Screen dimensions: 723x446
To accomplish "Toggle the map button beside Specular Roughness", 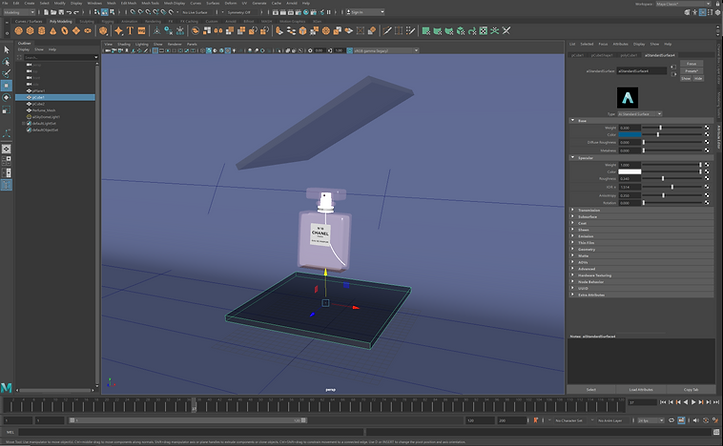I will click(707, 178).
